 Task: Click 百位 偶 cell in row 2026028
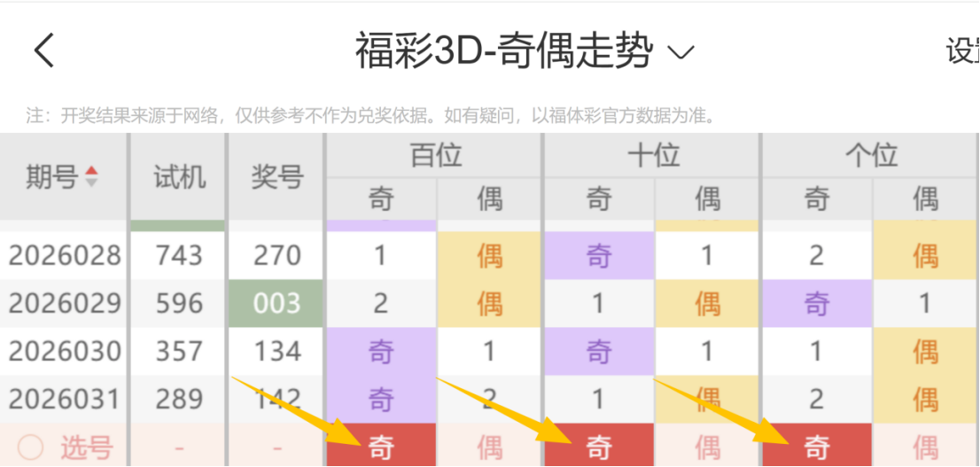489,255
